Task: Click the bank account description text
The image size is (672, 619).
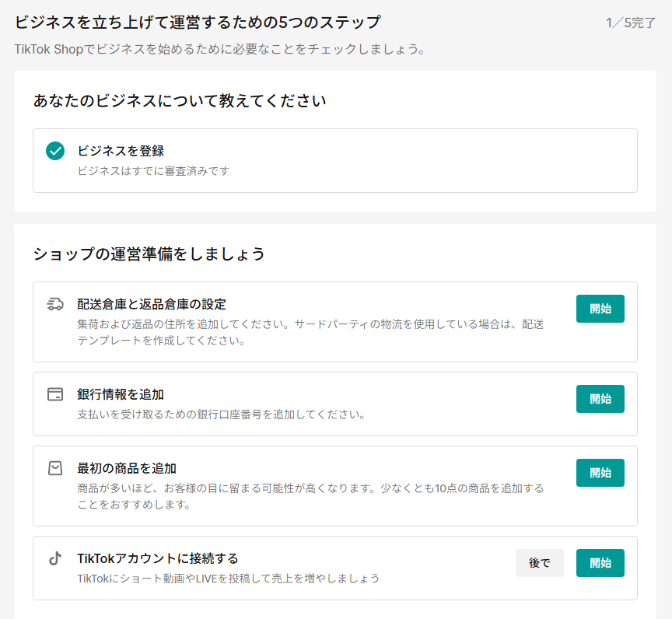Action: [x=222, y=414]
